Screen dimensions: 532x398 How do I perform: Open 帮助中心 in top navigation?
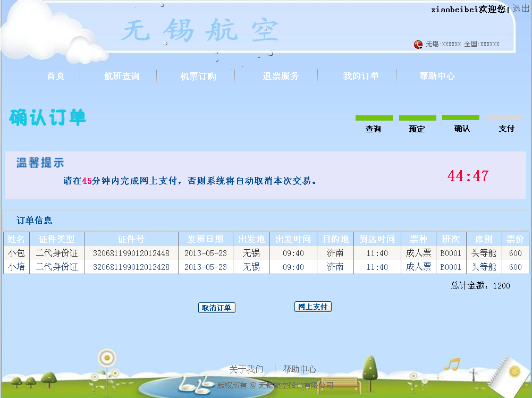(x=437, y=76)
